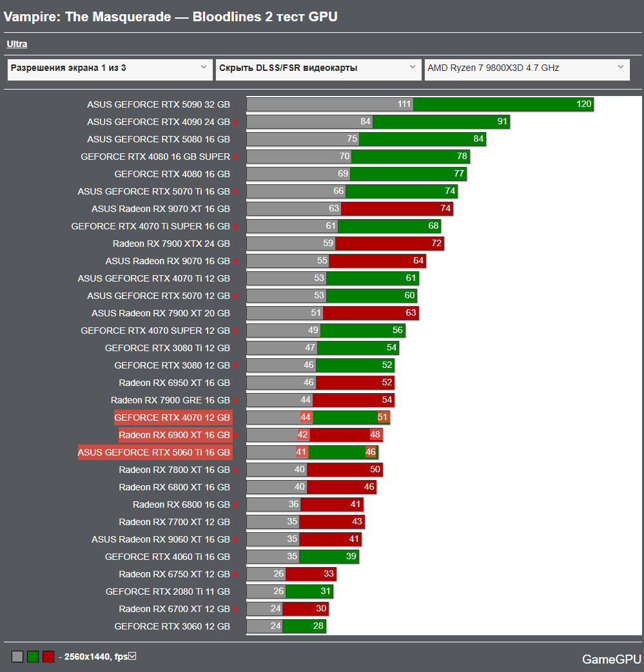Click the 'GEFORCE RTX 3080 Ti 12 GB' label
This screenshot has height=672, width=644.
point(168,349)
